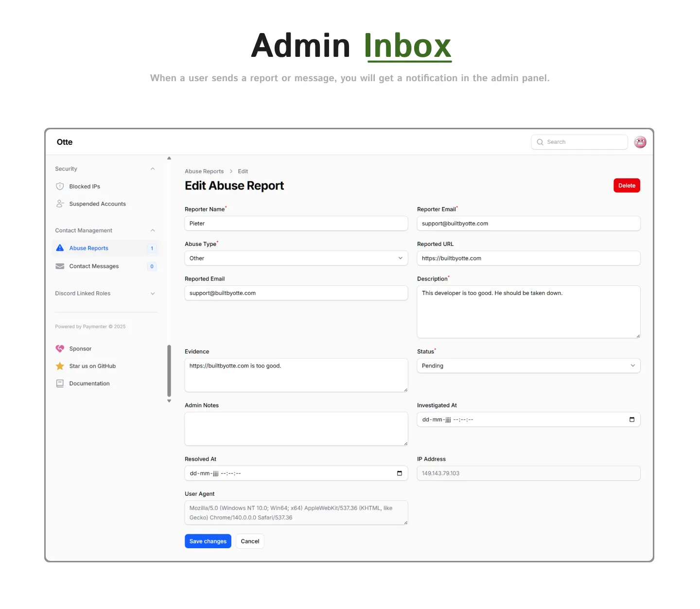Click the Save changes button

[208, 541]
